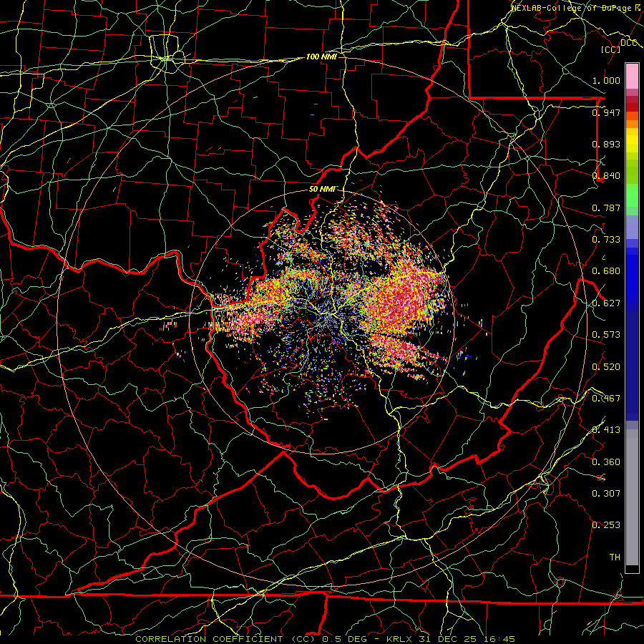Click the DCC label near top right
This screenshot has height=644, width=644.
pos(628,43)
